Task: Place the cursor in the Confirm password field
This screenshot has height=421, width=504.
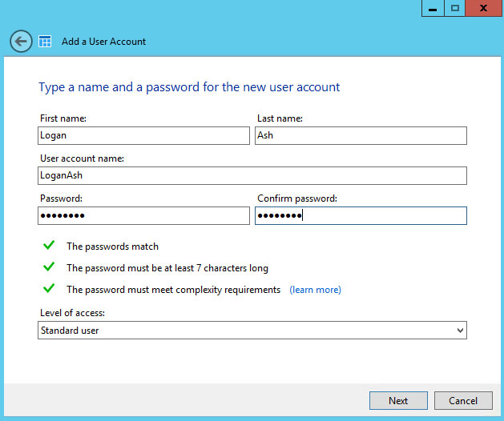Action: click(360, 216)
